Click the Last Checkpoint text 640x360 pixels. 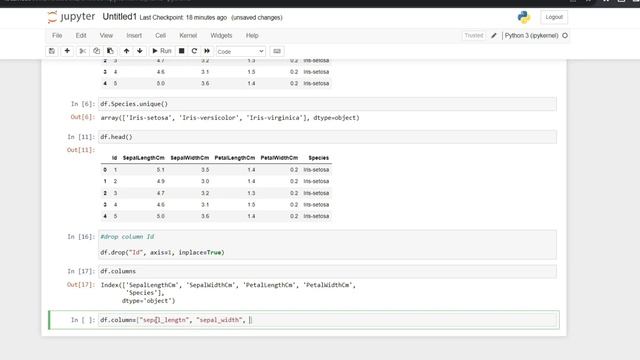coord(183,18)
